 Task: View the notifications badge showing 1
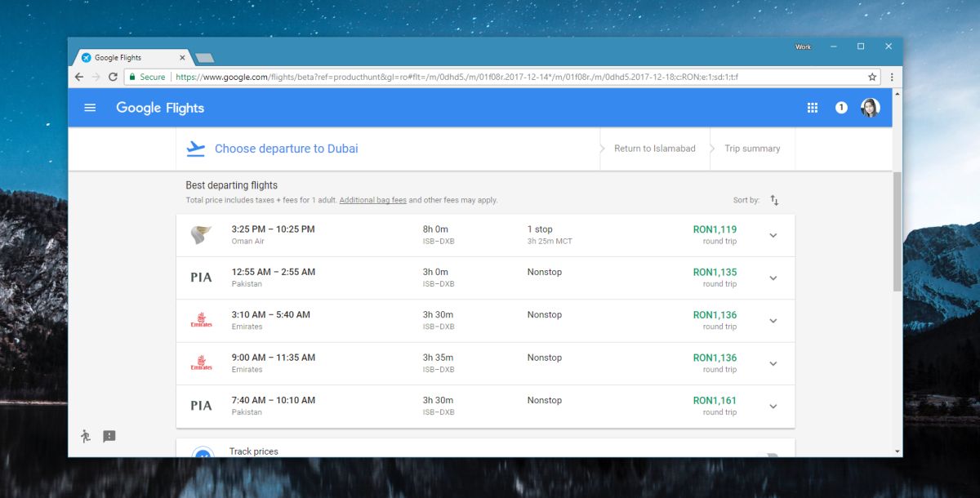841,108
